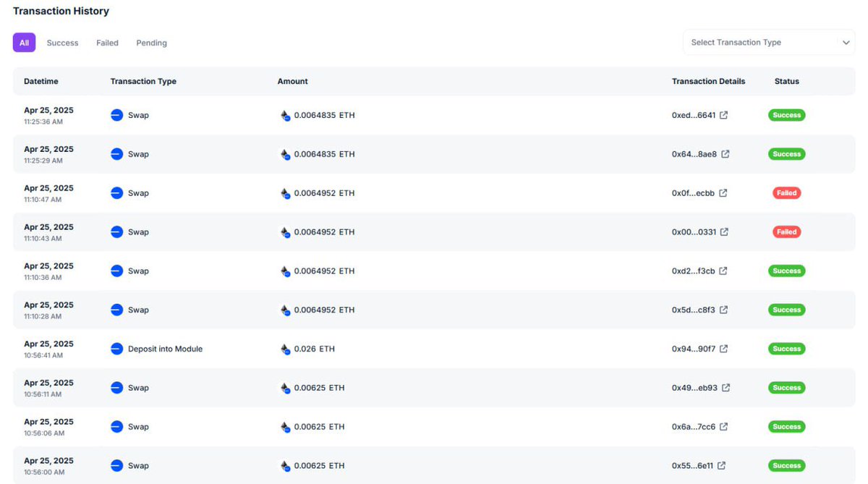Viewport: 868px width, 484px height.
Task: Click amount 0.00625 ETH in the 10:56:11 AM row
Action: click(319, 388)
